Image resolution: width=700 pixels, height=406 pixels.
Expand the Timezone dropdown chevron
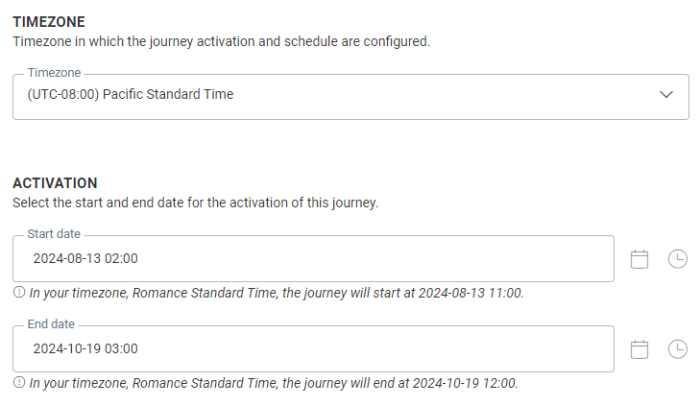point(667,95)
